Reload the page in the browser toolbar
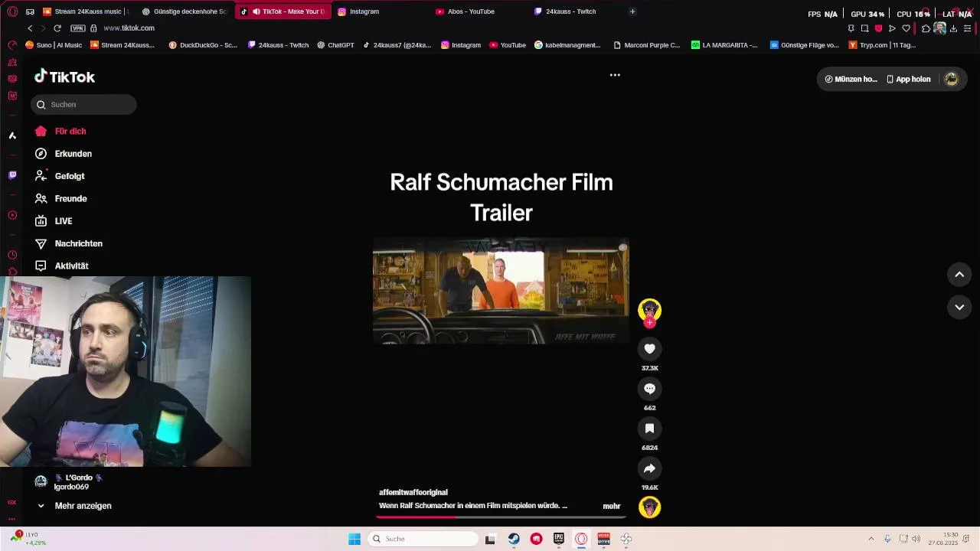The width and height of the screenshot is (980, 551). coord(57,28)
